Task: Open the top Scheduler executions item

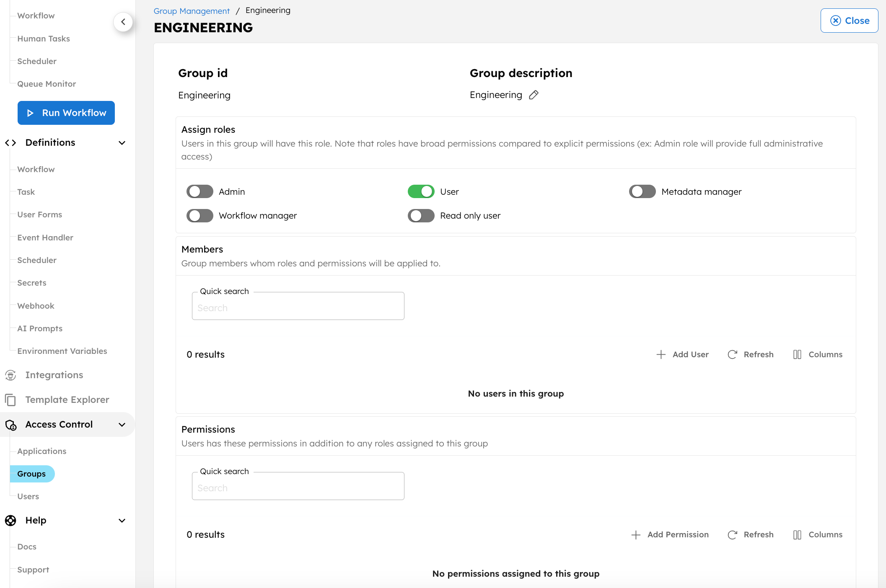Action: pos(37,61)
